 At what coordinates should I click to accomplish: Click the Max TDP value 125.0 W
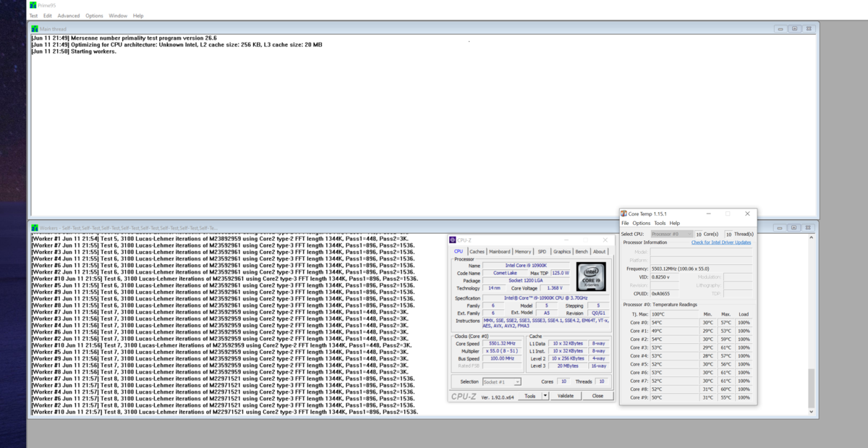[x=561, y=273]
